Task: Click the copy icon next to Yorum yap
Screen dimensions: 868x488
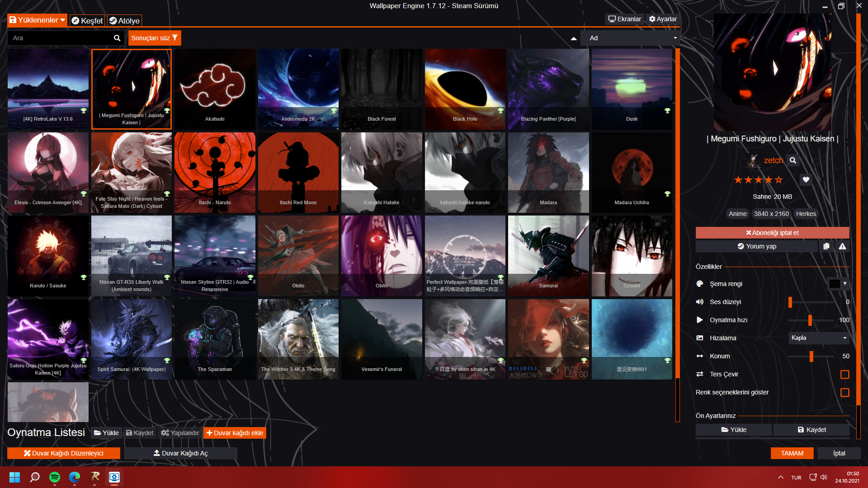Action: 826,246
